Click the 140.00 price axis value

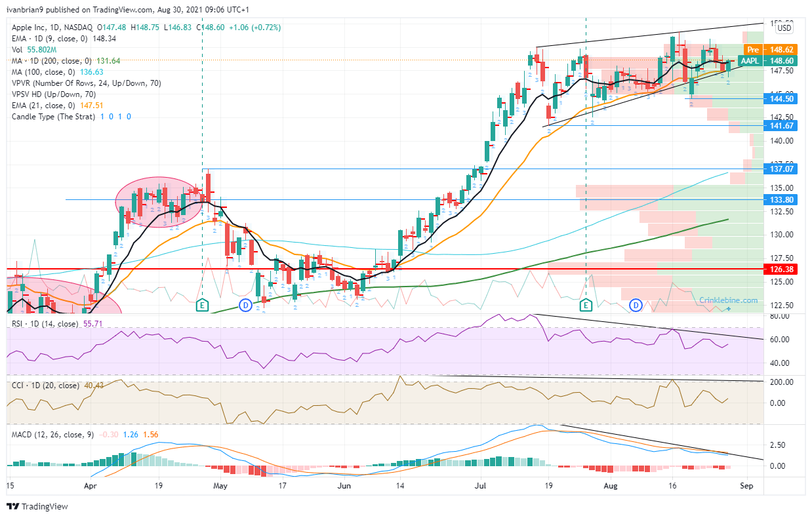click(x=782, y=141)
